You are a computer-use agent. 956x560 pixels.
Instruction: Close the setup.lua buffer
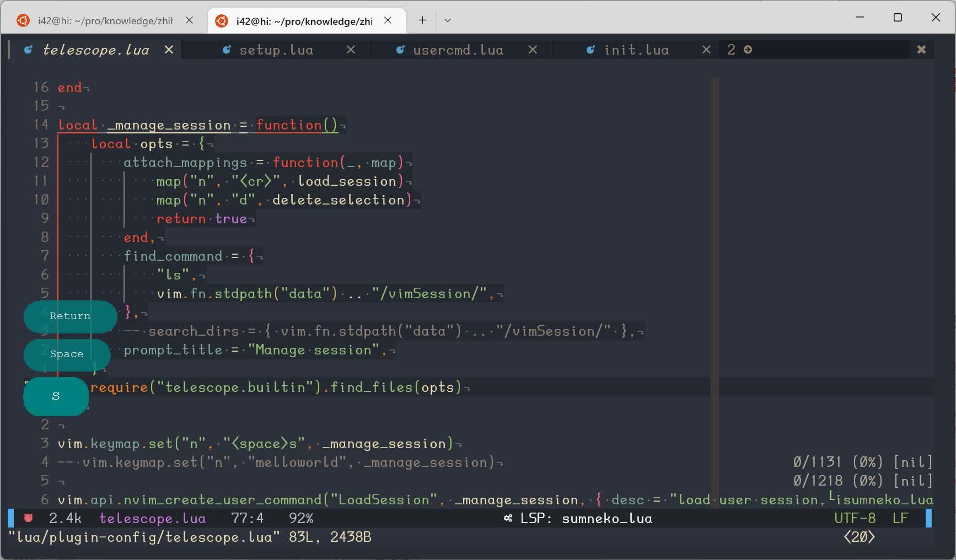351,49
